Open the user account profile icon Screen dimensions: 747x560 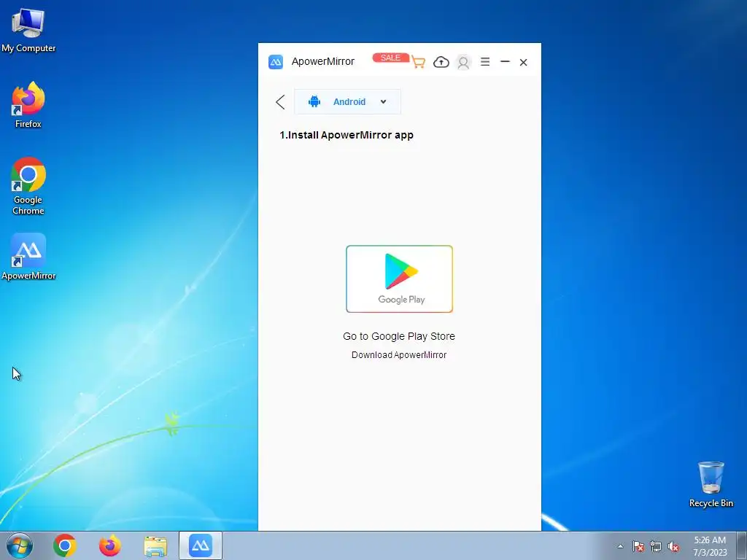(x=463, y=62)
